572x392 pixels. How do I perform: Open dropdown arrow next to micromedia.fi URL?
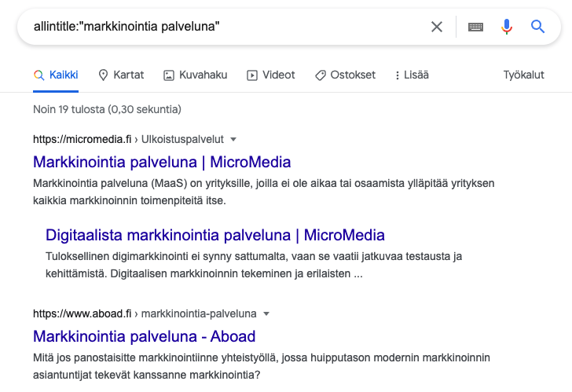pos(233,140)
